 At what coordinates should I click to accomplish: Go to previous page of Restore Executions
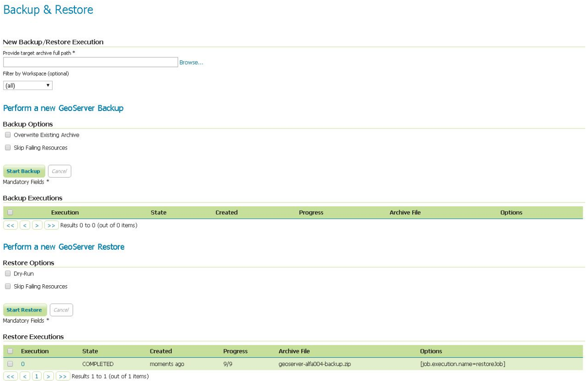point(25,376)
